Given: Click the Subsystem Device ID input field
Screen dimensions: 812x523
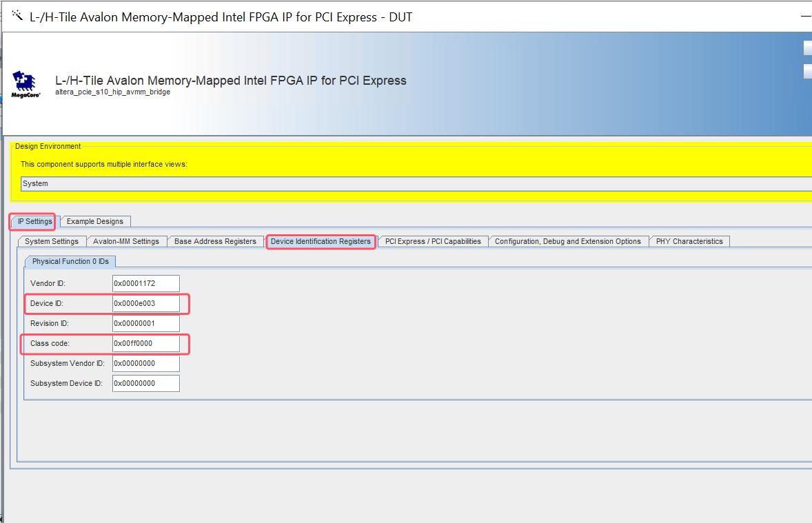Looking at the screenshot, I should [146, 383].
